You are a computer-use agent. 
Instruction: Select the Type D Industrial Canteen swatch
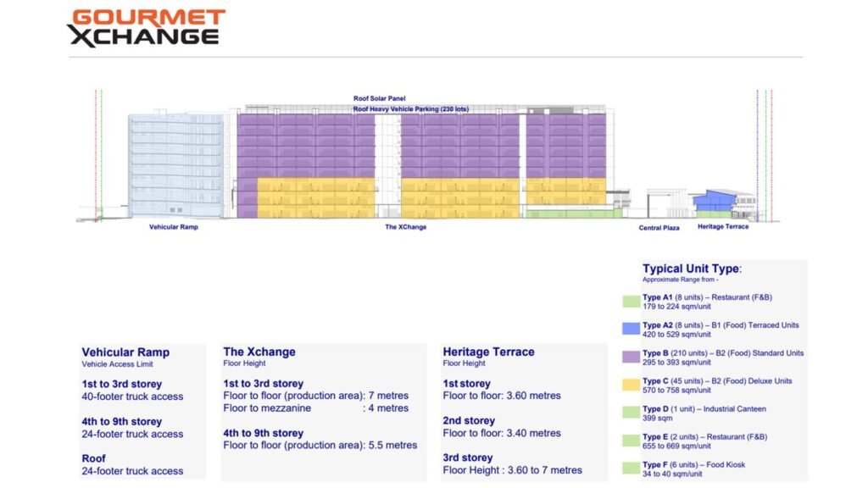[631, 410]
